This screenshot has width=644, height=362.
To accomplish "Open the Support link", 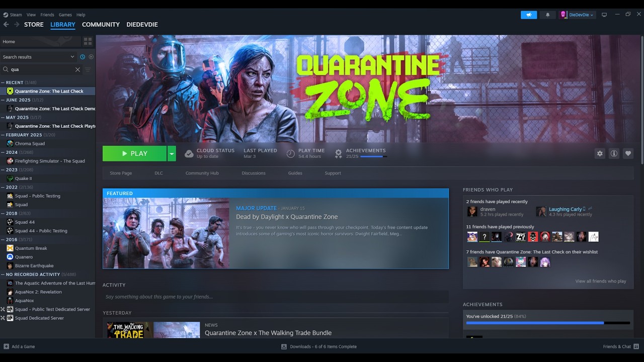I will [x=333, y=173].
